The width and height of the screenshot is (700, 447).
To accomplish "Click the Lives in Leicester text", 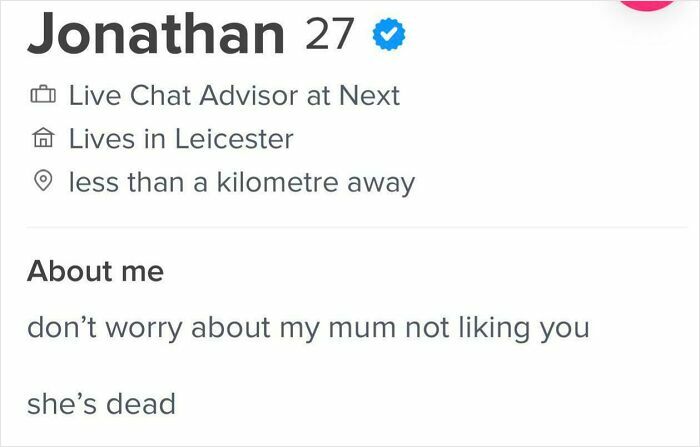I will click(181, 139).
